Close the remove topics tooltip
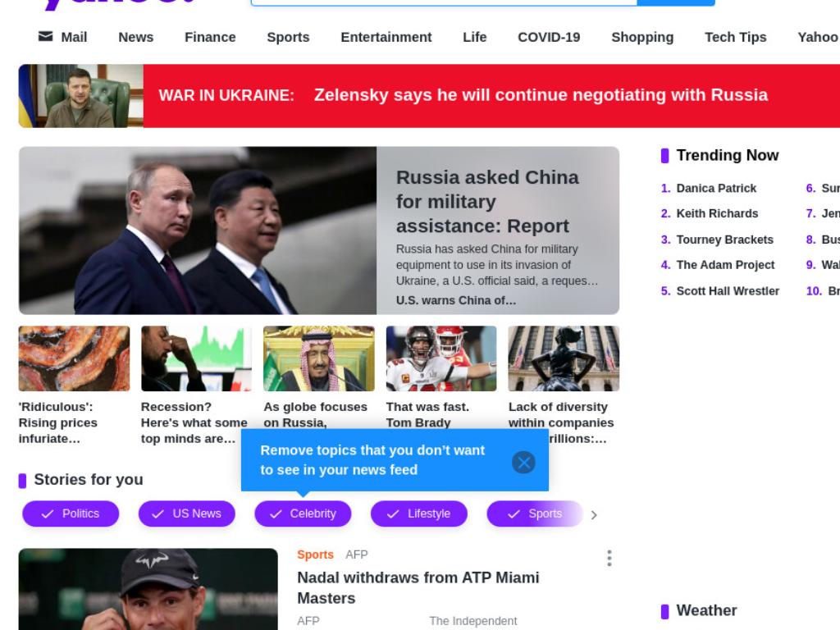The image size is (840, 630). (x=523, y=462)
